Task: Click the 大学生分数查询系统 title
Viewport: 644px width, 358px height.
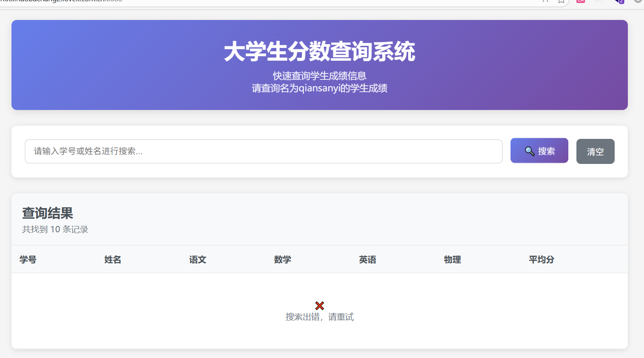Action: (320, 51)
